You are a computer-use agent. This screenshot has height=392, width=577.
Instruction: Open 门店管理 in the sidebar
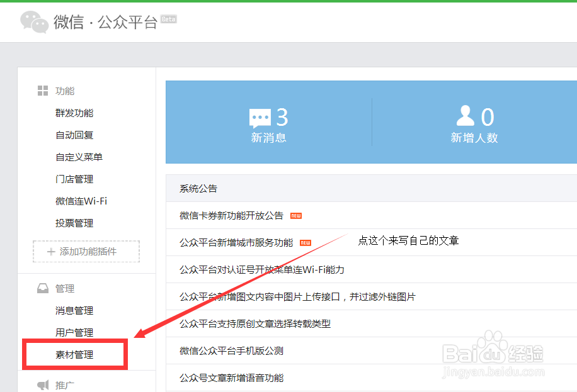coord(74,179)
